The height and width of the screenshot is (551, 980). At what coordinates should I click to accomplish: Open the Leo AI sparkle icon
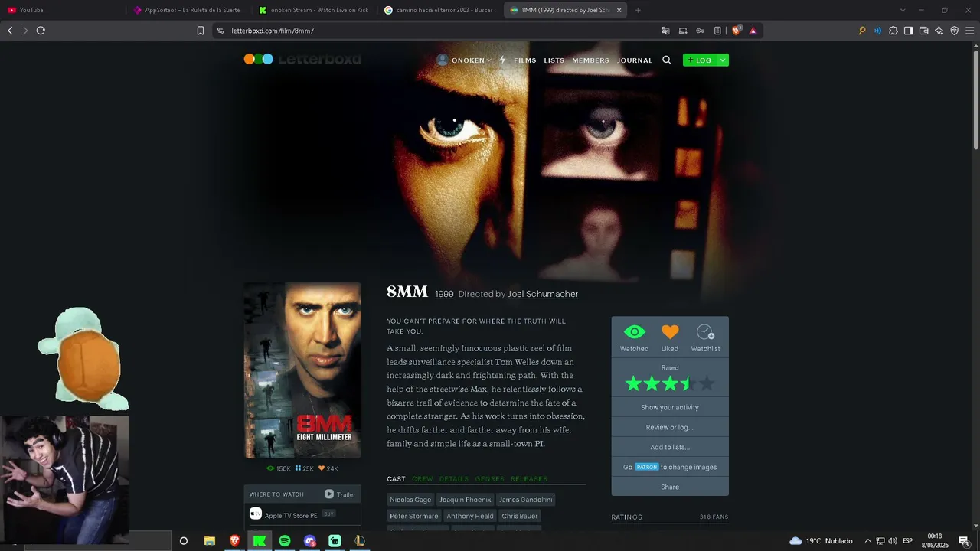[939, 31]
